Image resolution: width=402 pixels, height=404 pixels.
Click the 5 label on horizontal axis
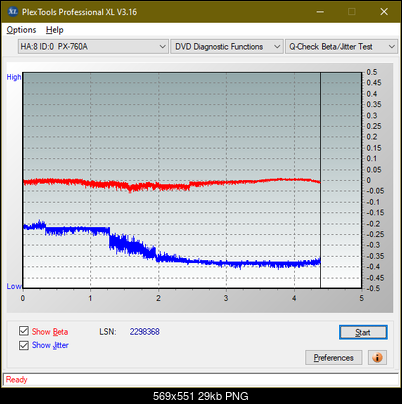362,298
